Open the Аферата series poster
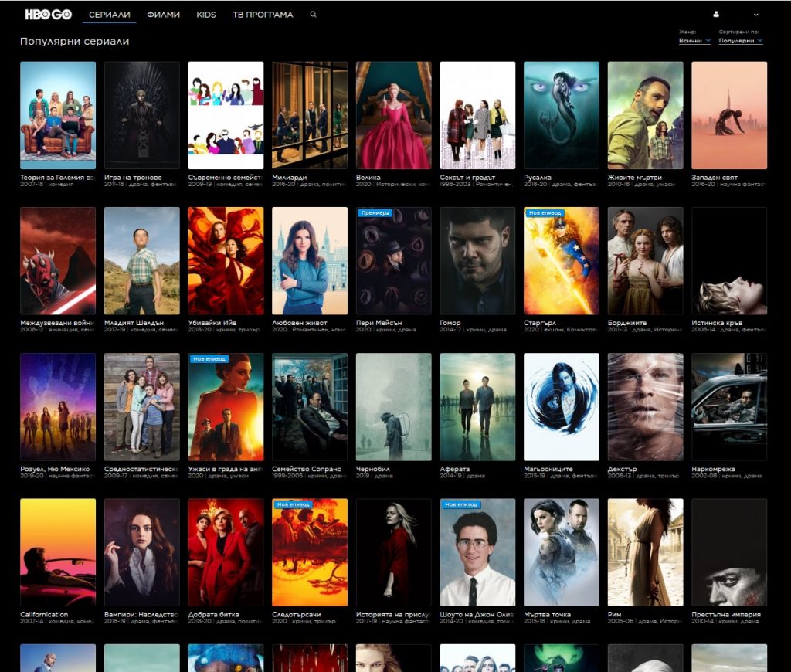 click(x=477, y=406)
